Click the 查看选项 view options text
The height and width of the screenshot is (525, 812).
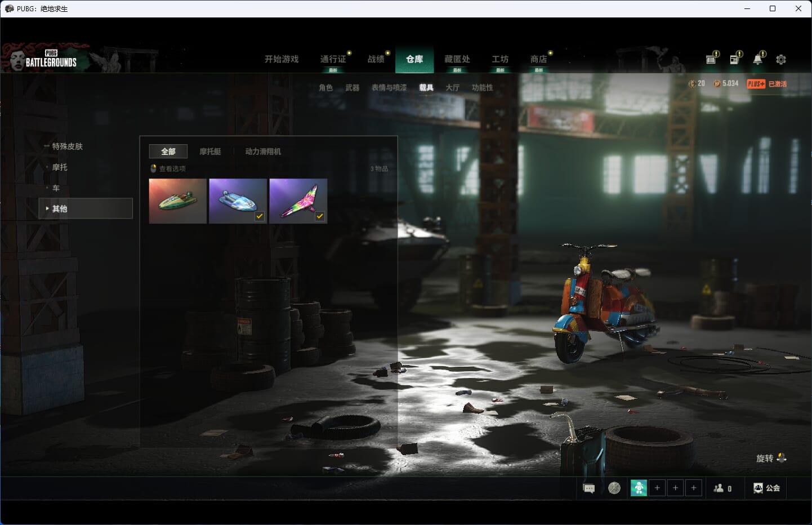tap(172, 169)
